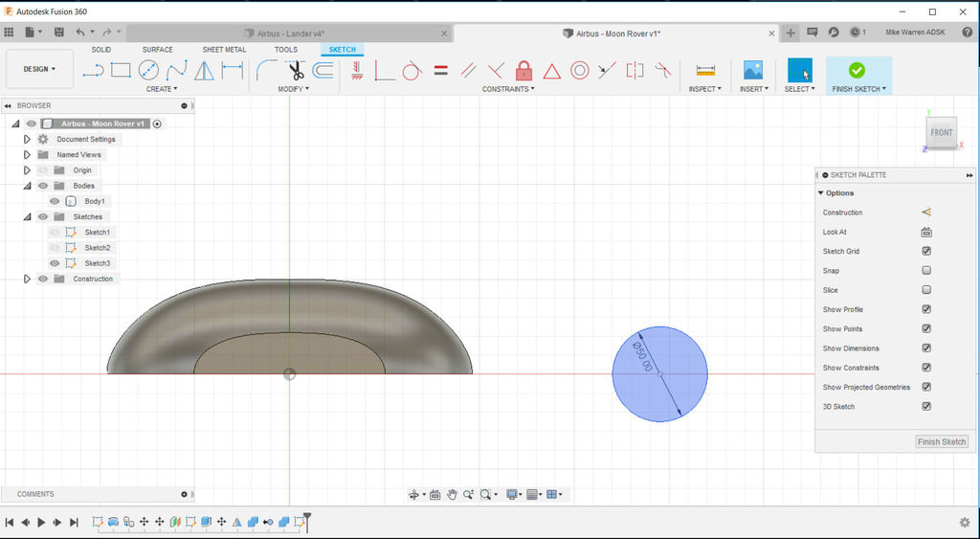Open the DESIGN workspace dropdown
980x539 pixels.
point(39,69)
